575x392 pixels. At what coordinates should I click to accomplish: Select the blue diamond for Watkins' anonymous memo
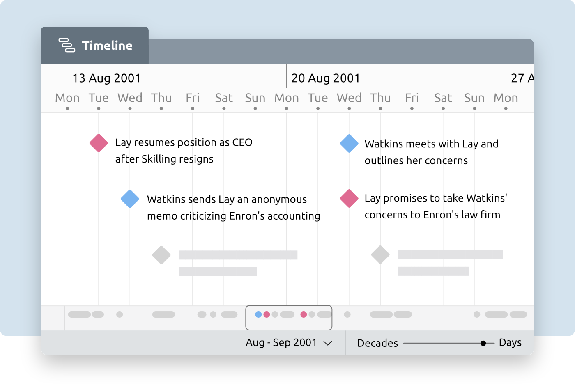[130, 199]
